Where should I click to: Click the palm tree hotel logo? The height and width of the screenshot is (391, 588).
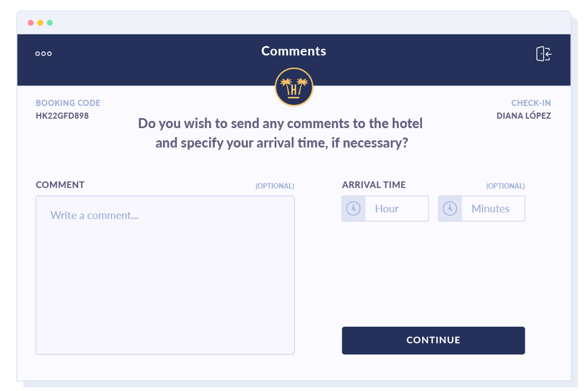pyautogui.click(x=294, y=87)
